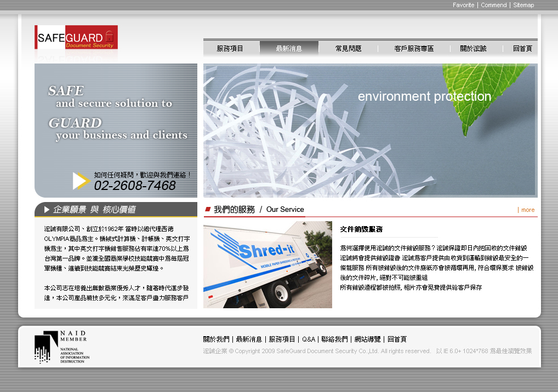Click the more link in Our Service
558x392 pixels.
tap(527, 210)
